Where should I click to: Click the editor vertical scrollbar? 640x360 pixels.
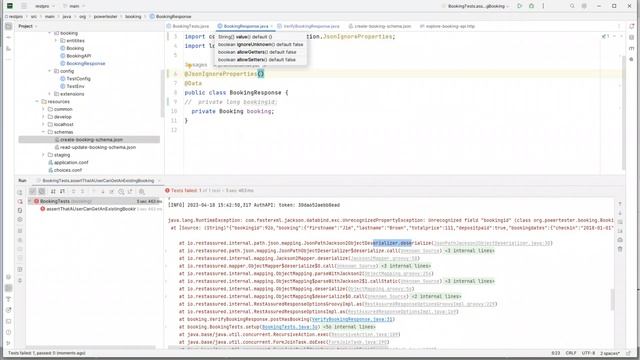[x=623, y=112]
